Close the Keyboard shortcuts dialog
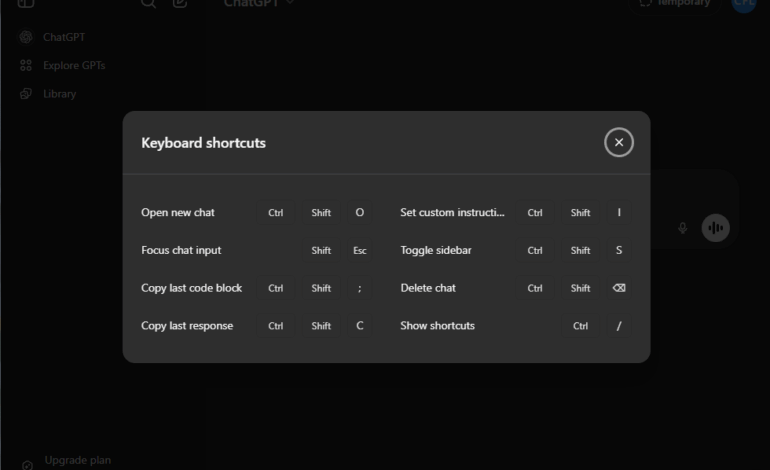 (x=619, y=143)
